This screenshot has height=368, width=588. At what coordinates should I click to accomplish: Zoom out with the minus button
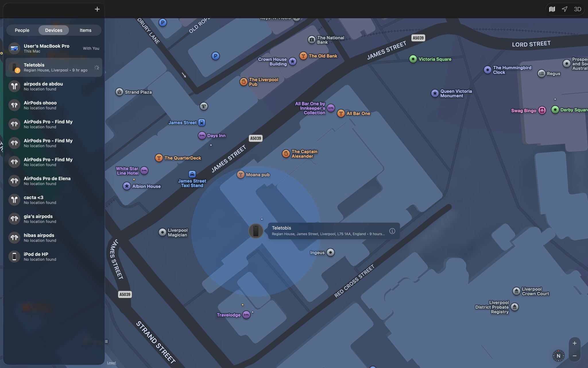pos(575,356)
